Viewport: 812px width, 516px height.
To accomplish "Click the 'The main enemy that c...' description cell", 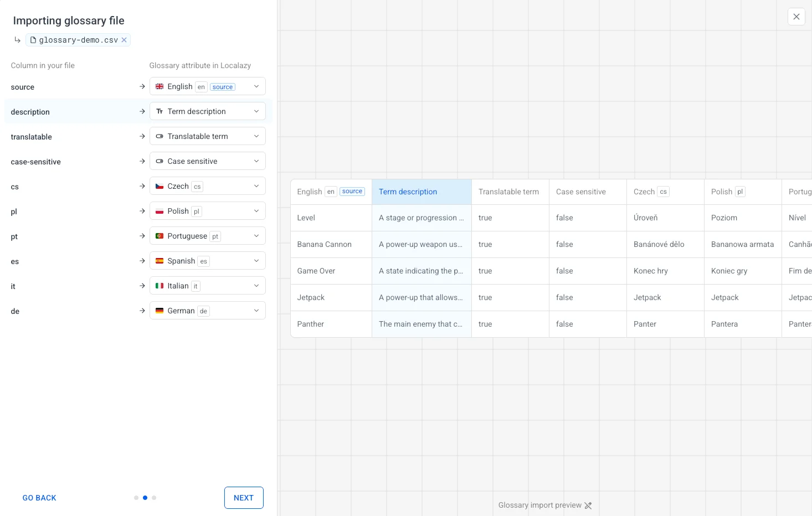I will pos(422,324).
